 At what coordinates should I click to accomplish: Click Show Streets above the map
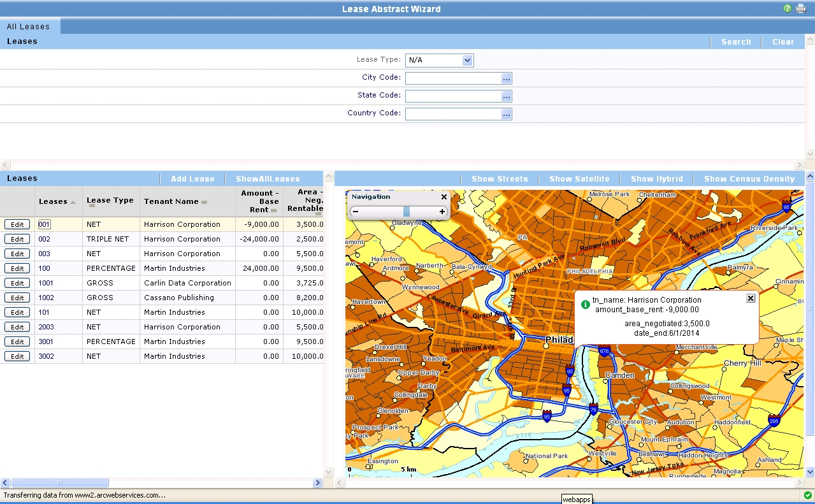pos(499,178)
